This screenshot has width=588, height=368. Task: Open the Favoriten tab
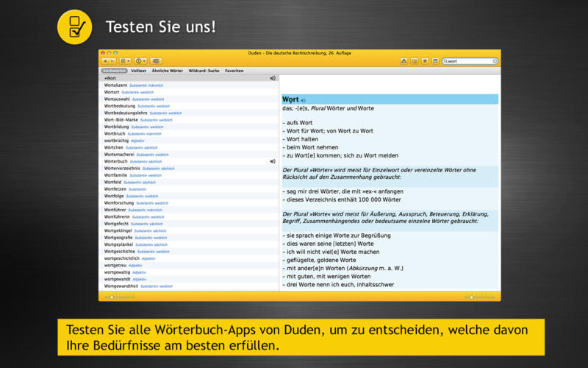(x=234, y=71)
